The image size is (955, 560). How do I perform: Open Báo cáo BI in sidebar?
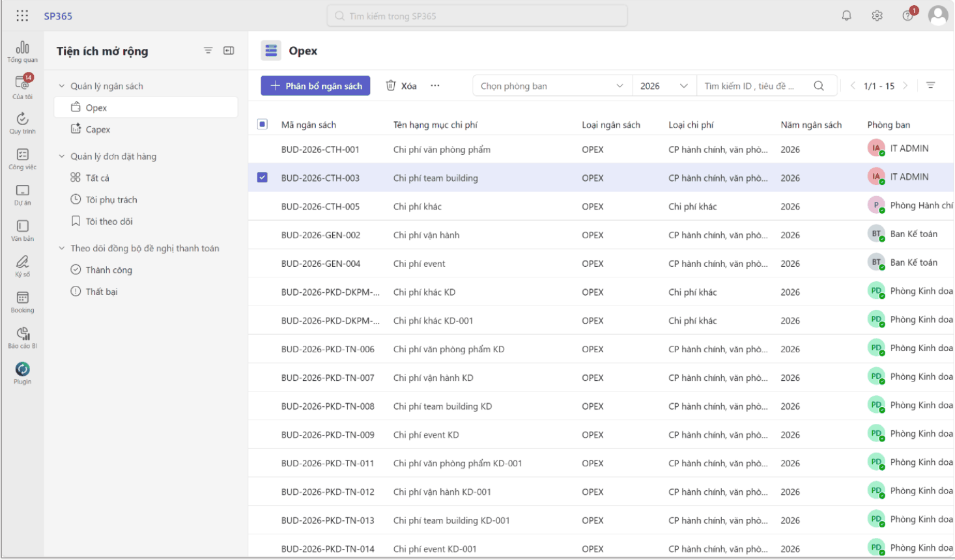pos(23,338)
